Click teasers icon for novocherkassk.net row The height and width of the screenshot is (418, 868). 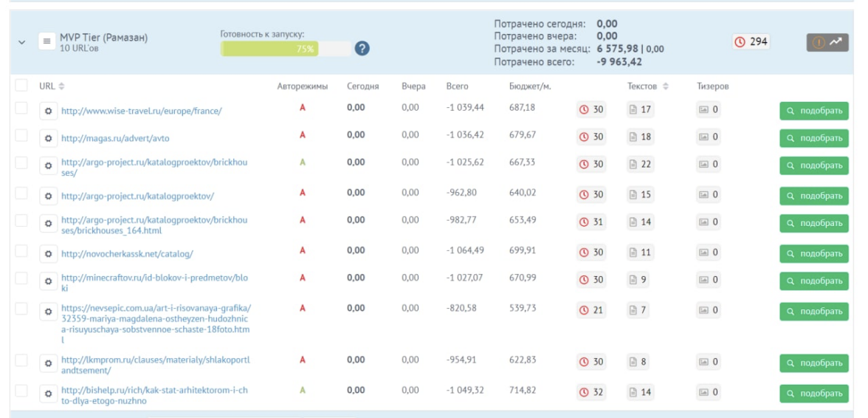709,253
